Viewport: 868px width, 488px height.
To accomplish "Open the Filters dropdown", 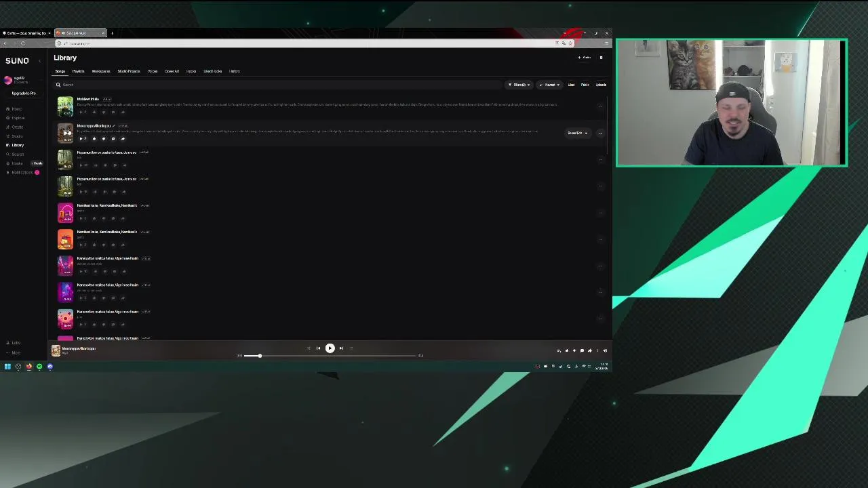I will (519, 85).
